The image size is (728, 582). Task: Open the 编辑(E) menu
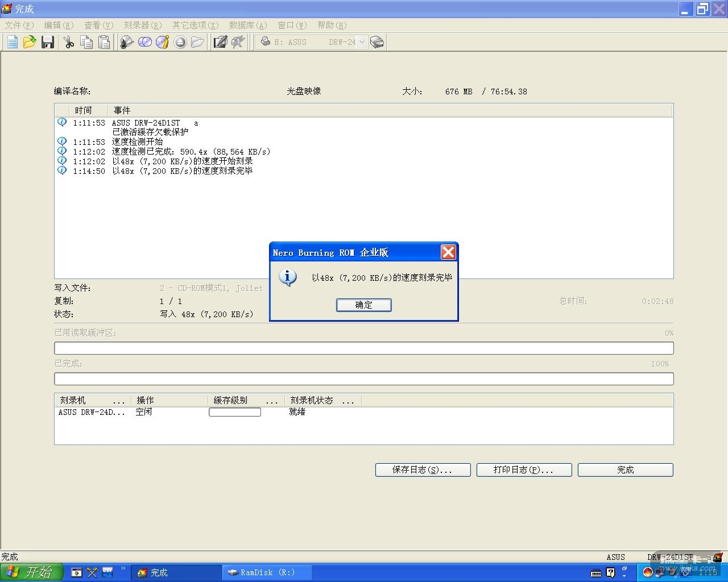point(59,25)
